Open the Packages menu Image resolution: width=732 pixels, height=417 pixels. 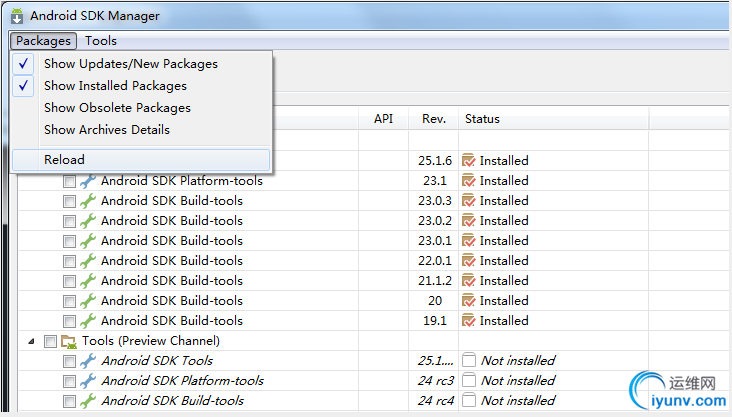tap(43, 41)
